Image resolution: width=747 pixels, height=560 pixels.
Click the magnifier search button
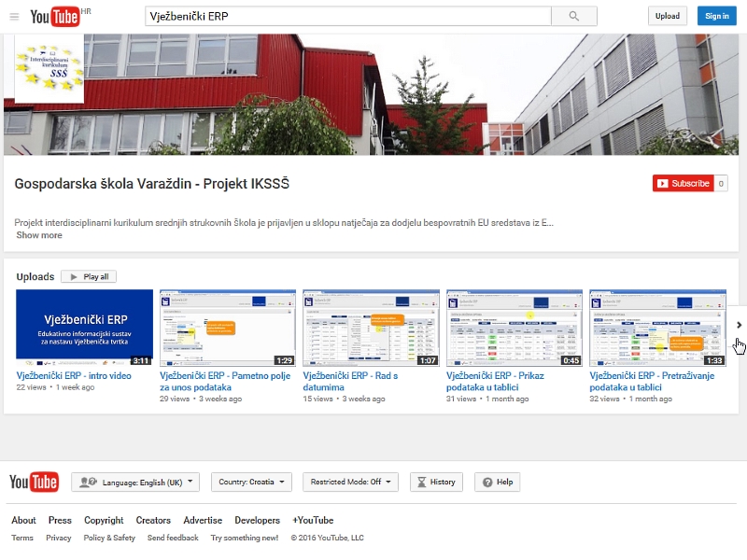click(574, 16)
